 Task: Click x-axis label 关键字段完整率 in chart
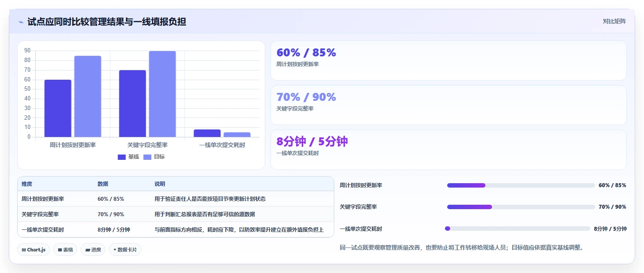(148, 145)
